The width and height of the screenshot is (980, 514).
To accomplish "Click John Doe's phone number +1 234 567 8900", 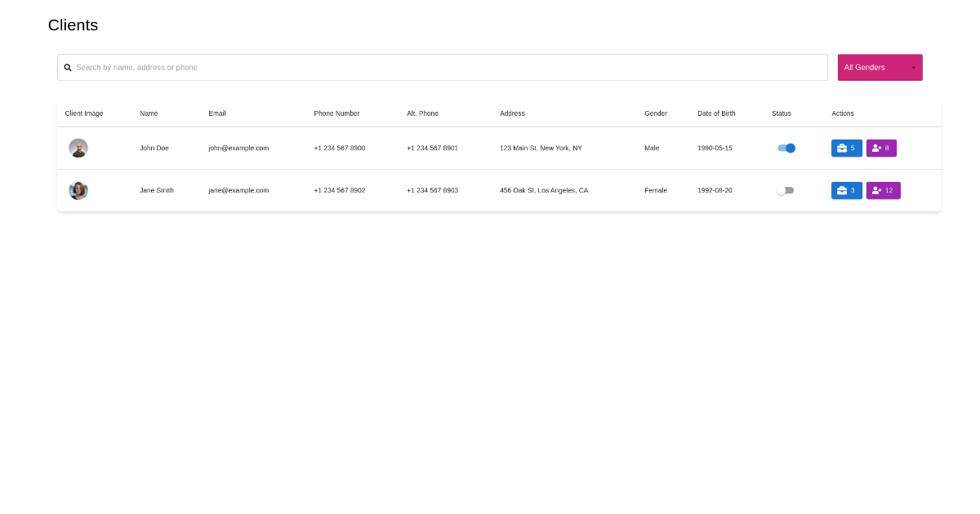I will click(x=339, y=148).
